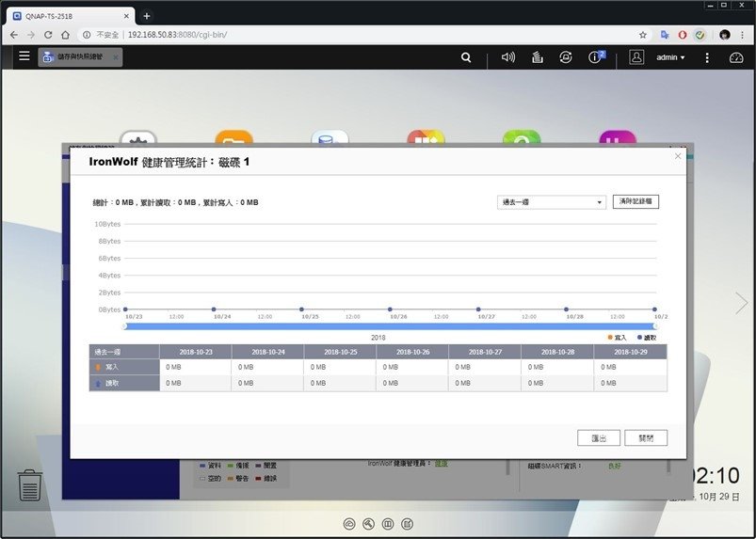Open event notifications info icon
The image size is (756, 539).
click(596, 56)
